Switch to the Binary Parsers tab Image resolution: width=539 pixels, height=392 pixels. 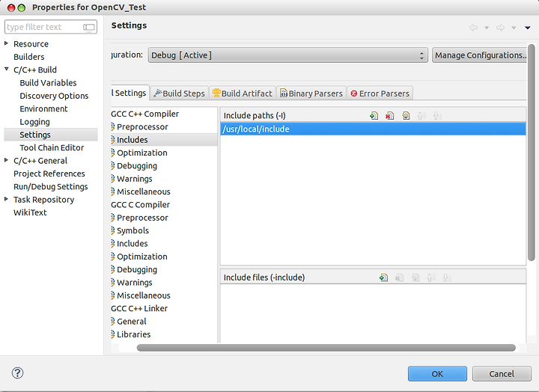311,93
